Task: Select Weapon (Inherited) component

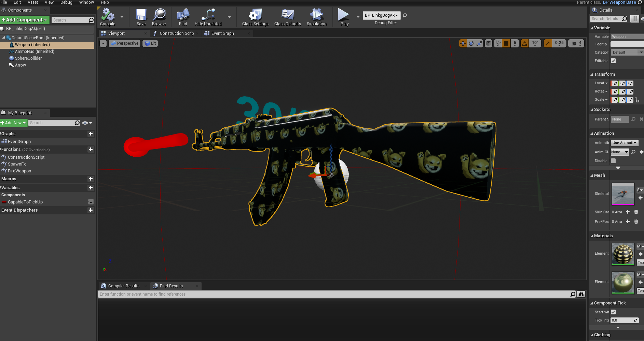Action: coord(32,45)
